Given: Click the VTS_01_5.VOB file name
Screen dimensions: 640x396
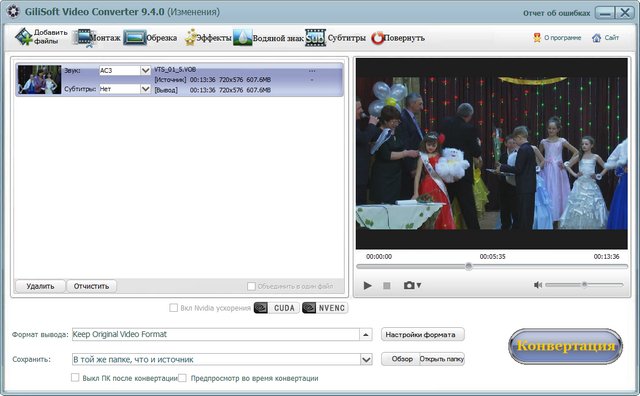Looking at the screenshot, I should (x=175, y=70).
